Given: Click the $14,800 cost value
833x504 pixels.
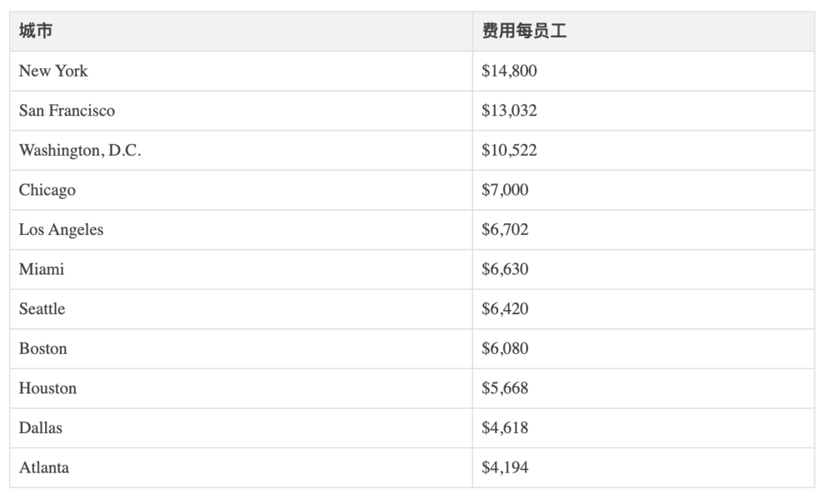Looking at the screenshot, I should click(x=509, y=71).
